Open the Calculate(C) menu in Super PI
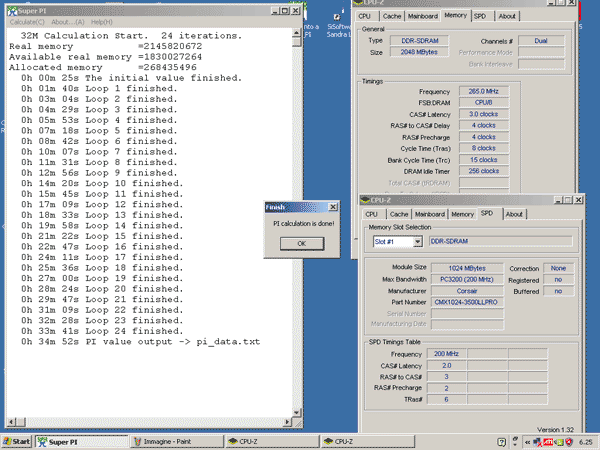Viewport: 600px width, 450px height. coord(27,22)
